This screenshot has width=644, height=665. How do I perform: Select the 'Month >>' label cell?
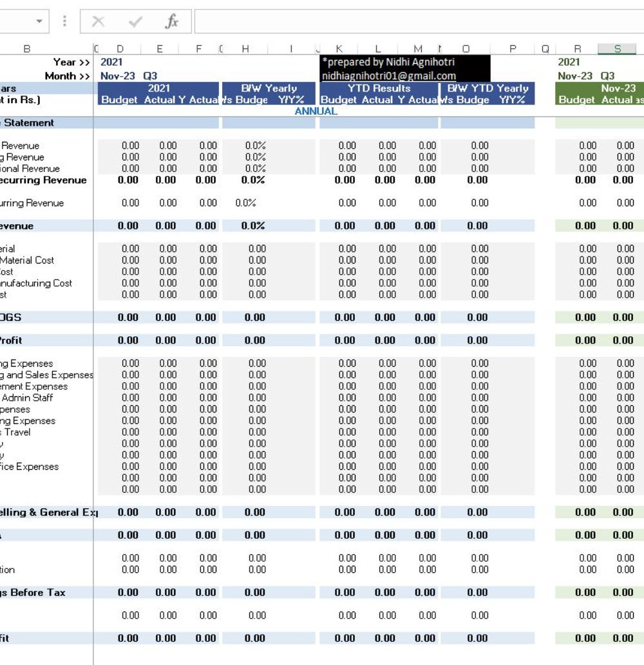click(x=68, y=76)
